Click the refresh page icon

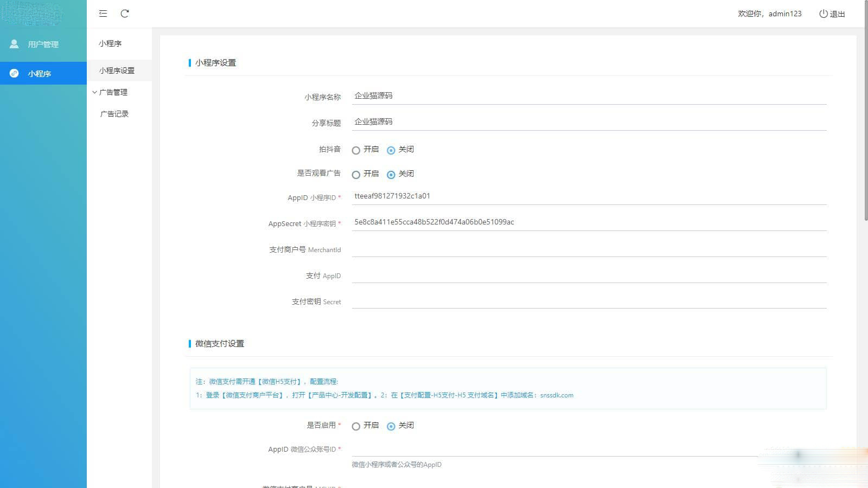point(125,14)
